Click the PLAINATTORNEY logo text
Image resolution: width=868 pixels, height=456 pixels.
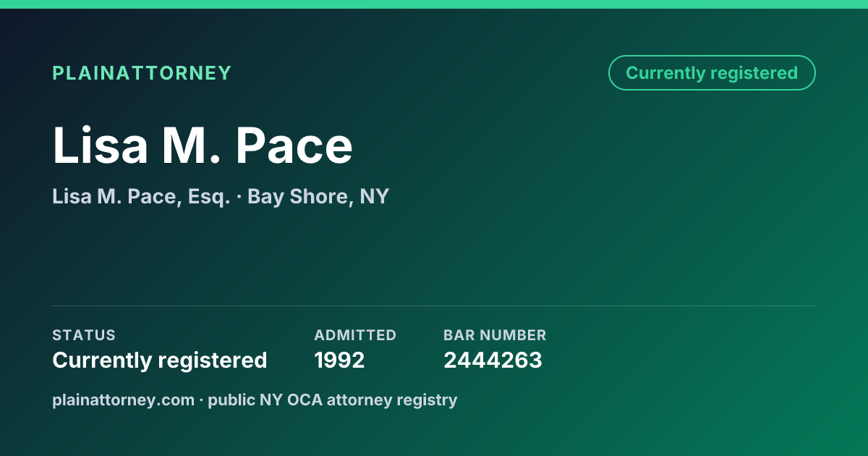tap(142, 73)
